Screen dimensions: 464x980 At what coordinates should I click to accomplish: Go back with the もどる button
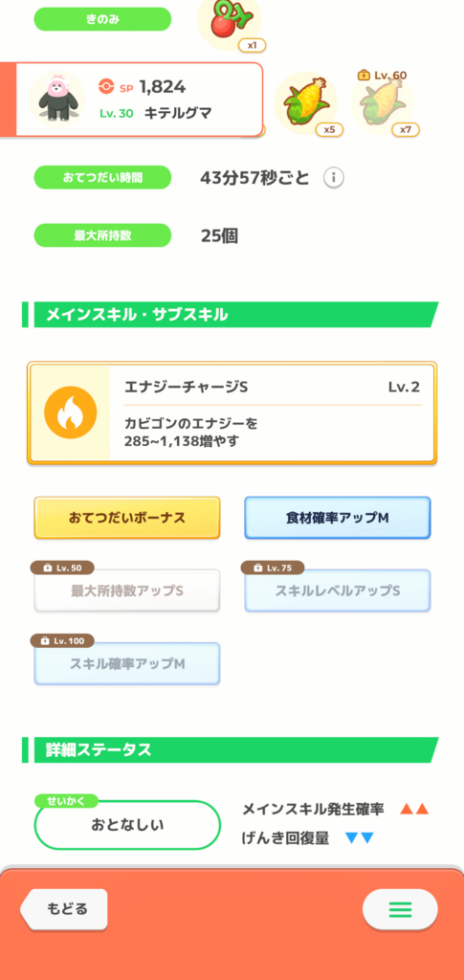[64, 909]
